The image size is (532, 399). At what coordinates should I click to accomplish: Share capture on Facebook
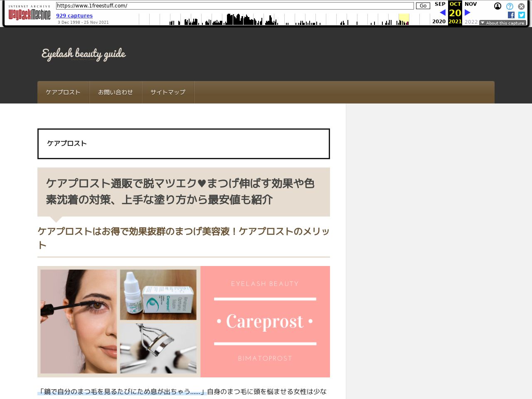[x=511, y=15]
